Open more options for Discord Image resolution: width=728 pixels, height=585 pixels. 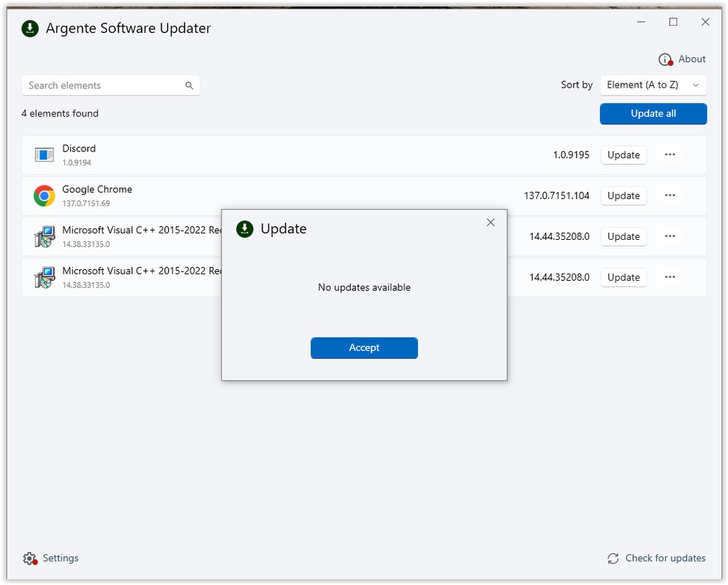click(x=670, y=155)
